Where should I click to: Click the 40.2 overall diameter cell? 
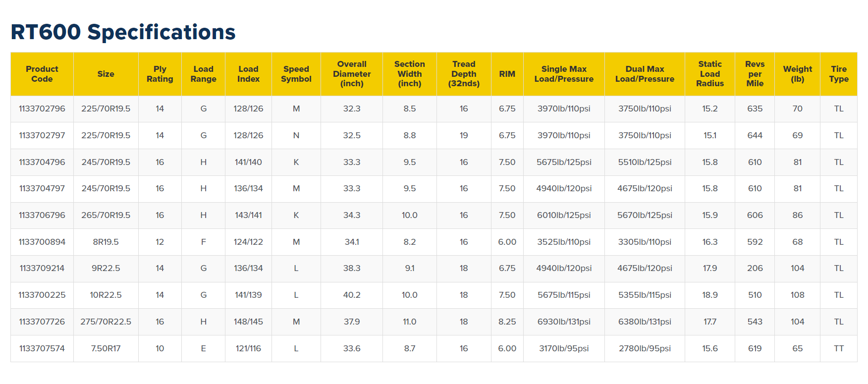(x=352, y=295)
